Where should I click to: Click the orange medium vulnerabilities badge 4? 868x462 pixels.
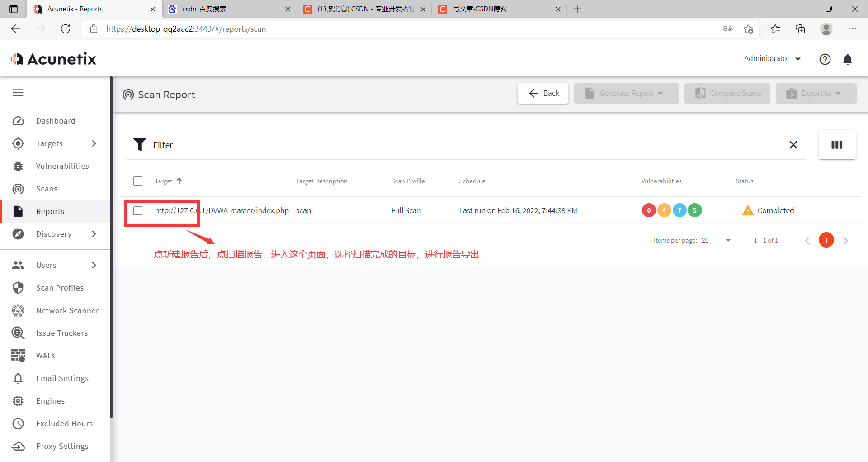(664, 210)
